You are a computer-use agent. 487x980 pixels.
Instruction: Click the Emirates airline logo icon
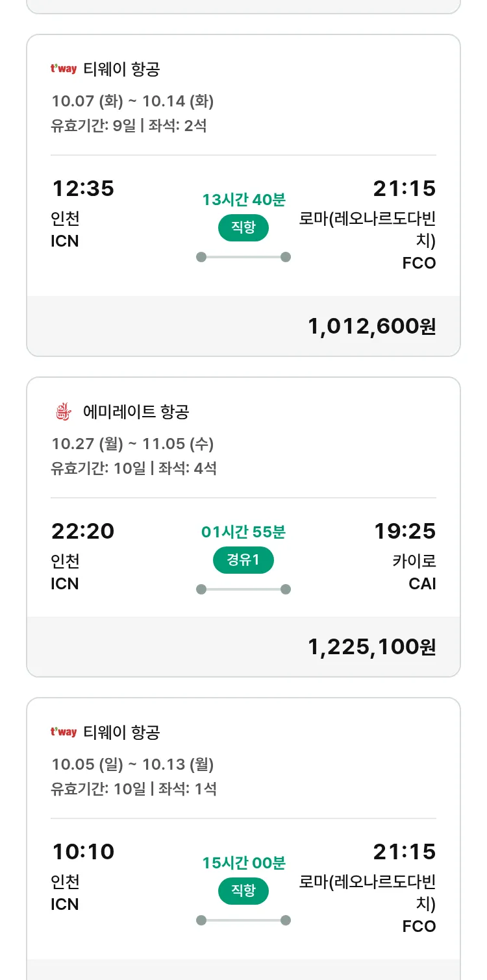click(63, 411)
